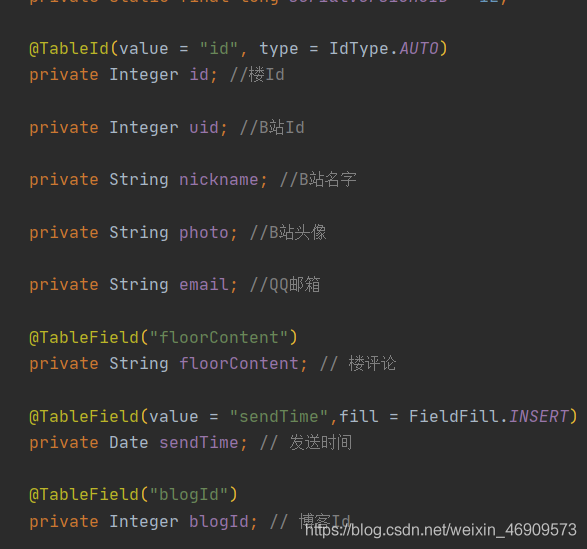This screenshot has width=587, height=549.
Task: Click the "floorContent" string in the annotation
Action: point(219,337)
